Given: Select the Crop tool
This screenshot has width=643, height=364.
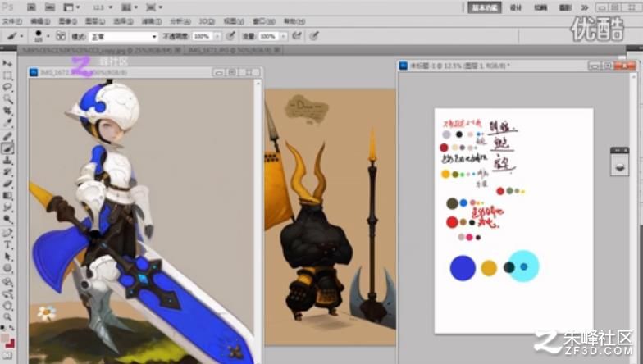Looking at the screenshot, I should coord(7,111).
